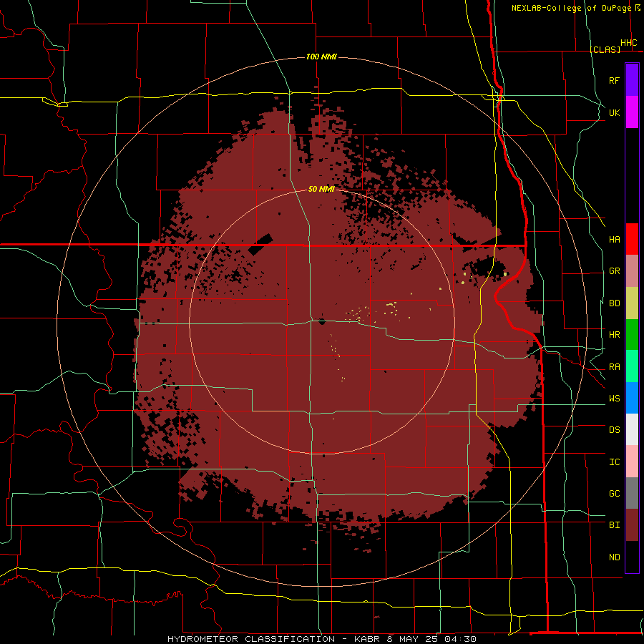This screenshot has width=644, height=644.
Task: Click the BI legend label
Action: (615, 525)
